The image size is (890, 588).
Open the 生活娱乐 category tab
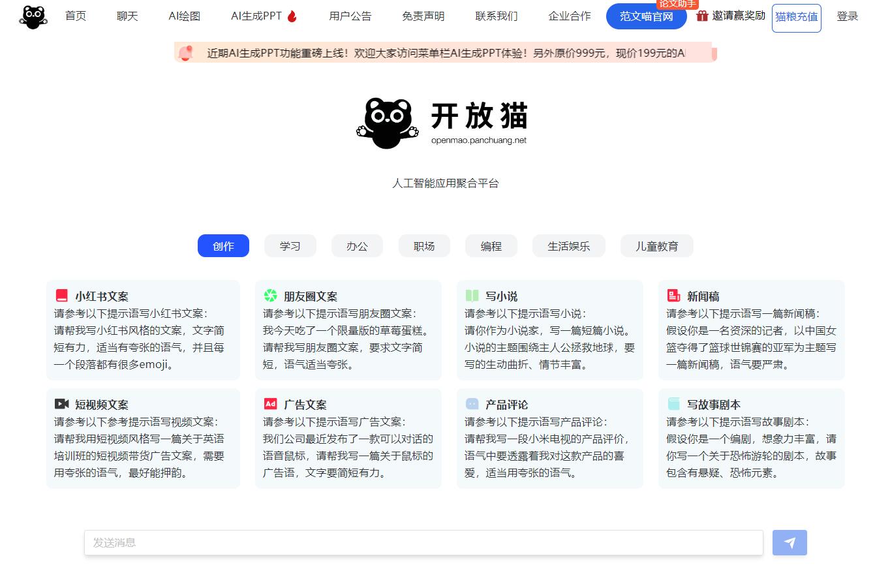pyautogui.click(x=569, y=246)
